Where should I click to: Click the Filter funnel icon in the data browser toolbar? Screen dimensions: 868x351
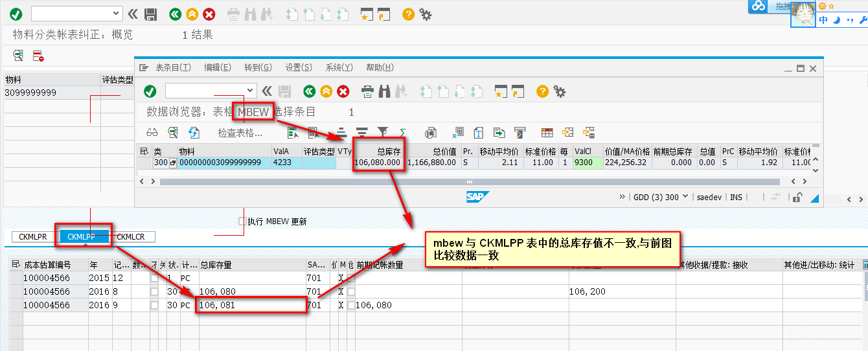point(382,133)
